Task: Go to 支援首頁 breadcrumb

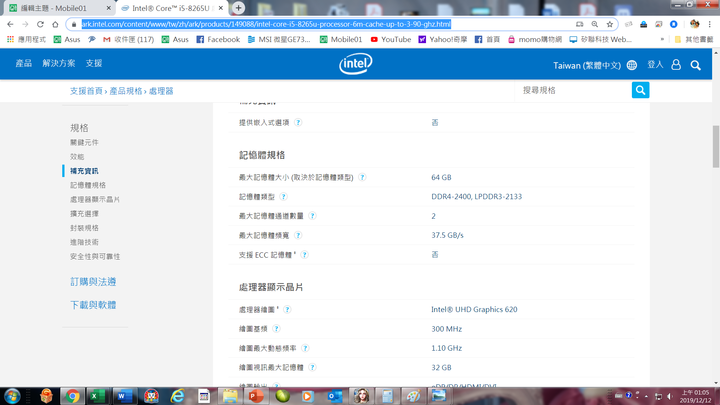Action: (86, 91)
